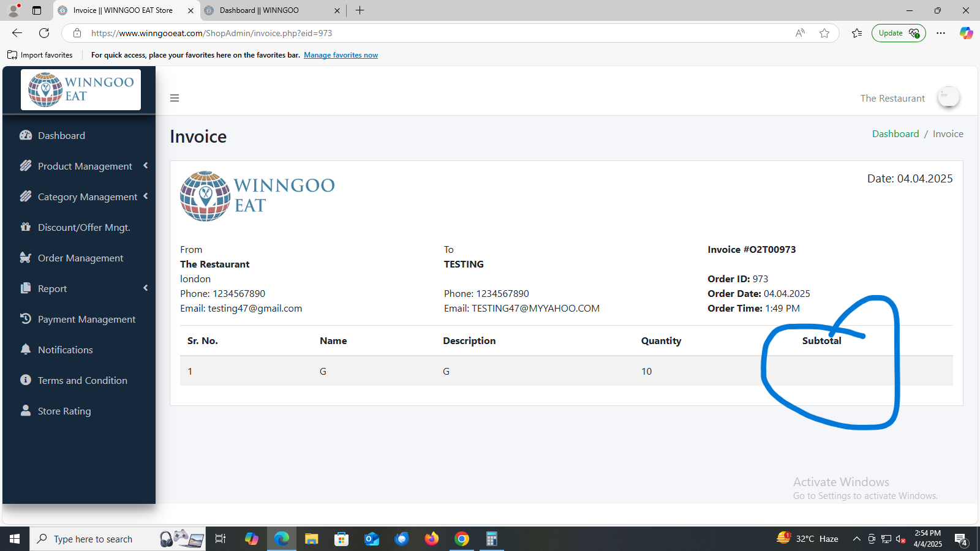Click the Store Rating user icon

click(x=26, y=411)
